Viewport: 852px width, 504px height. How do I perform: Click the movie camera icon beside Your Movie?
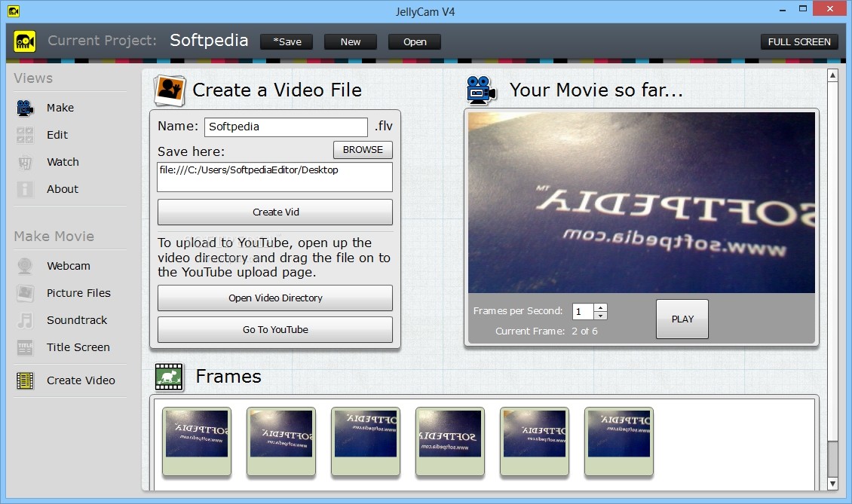tap(481, 90)
